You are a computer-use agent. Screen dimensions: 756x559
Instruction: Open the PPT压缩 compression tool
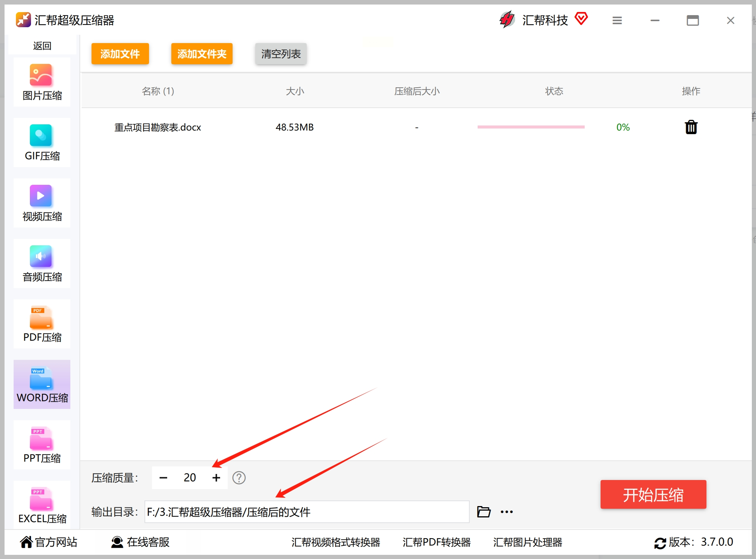tap(42, 445)
